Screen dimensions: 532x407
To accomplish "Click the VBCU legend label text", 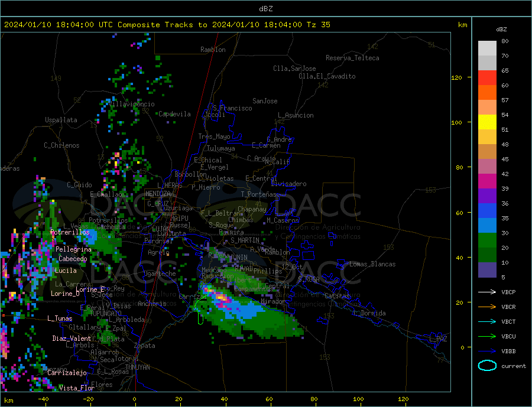I will (508, 337).
